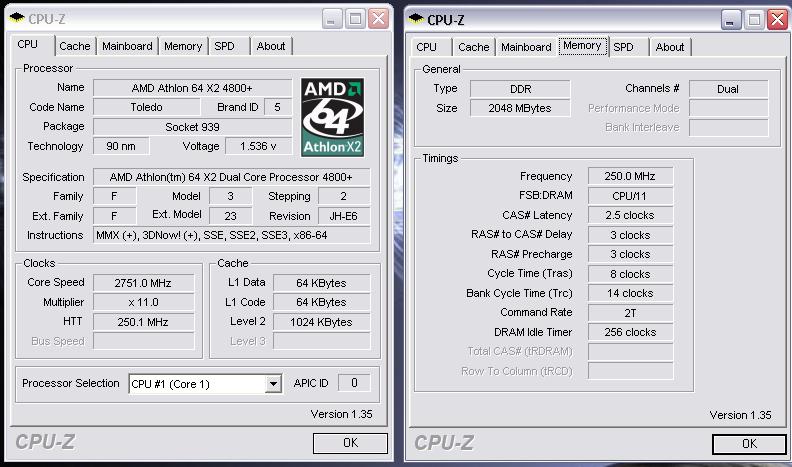This screenshot has height=467, width=792.
Task: Minimize the right CPU-Z window
Action: pos(731,20)
